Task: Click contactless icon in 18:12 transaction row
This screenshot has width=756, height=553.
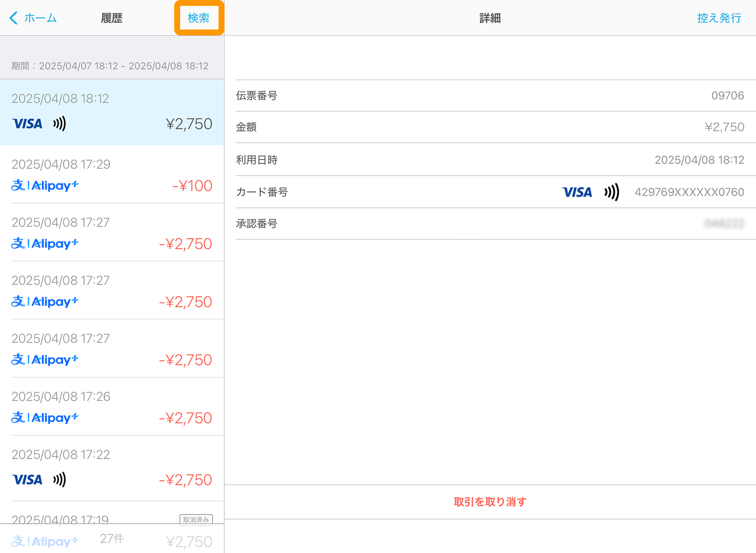Action: pos(59,123)
